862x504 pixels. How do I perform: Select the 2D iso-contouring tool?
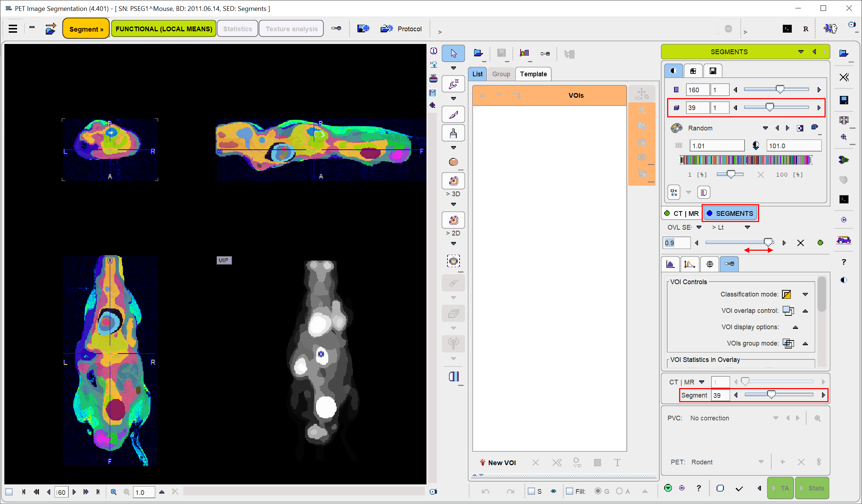click(453, 220)
